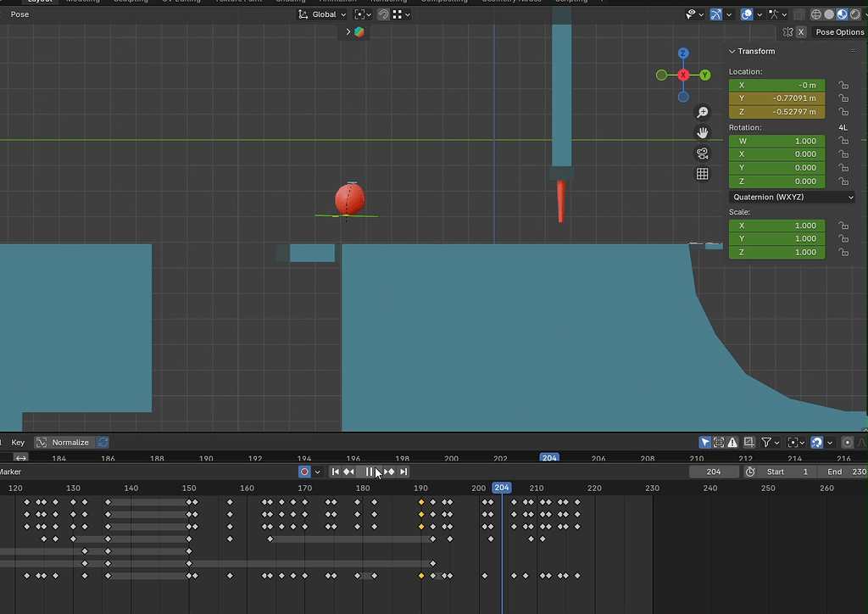Toggle only show errors warning icon
This screenshot has height=614, width=868.
click(x=732, y=443)
